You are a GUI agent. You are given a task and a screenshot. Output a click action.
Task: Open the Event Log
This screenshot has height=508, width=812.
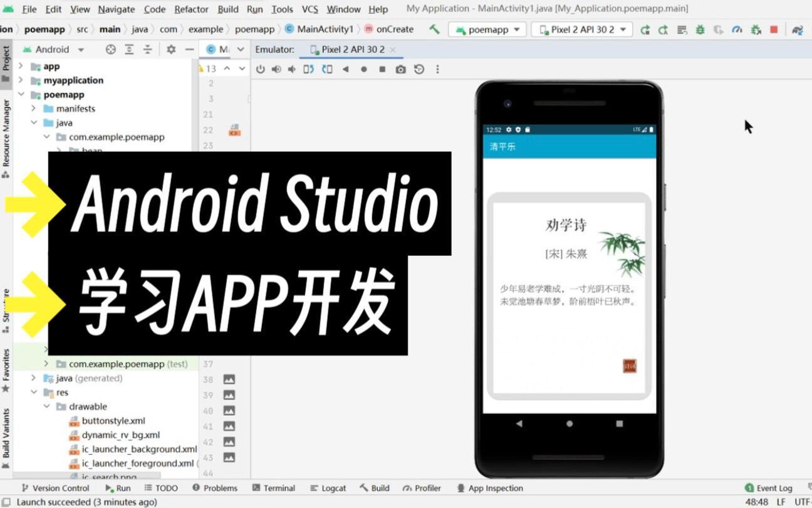(769, 488)
